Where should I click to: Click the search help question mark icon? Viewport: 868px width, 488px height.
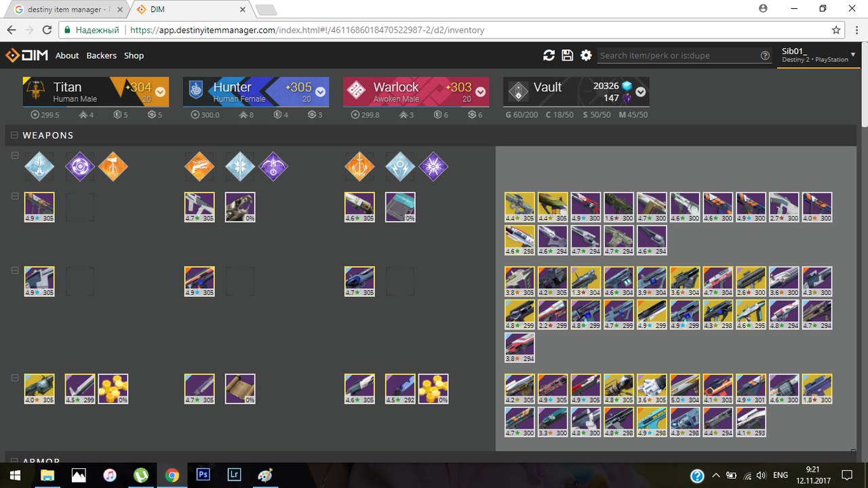click(x=765, y=56)
